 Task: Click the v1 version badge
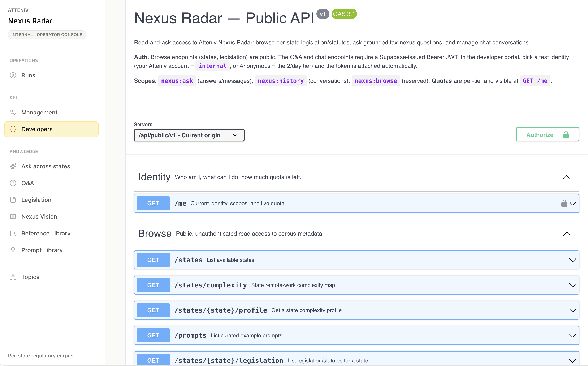click(x=323, y=14)
